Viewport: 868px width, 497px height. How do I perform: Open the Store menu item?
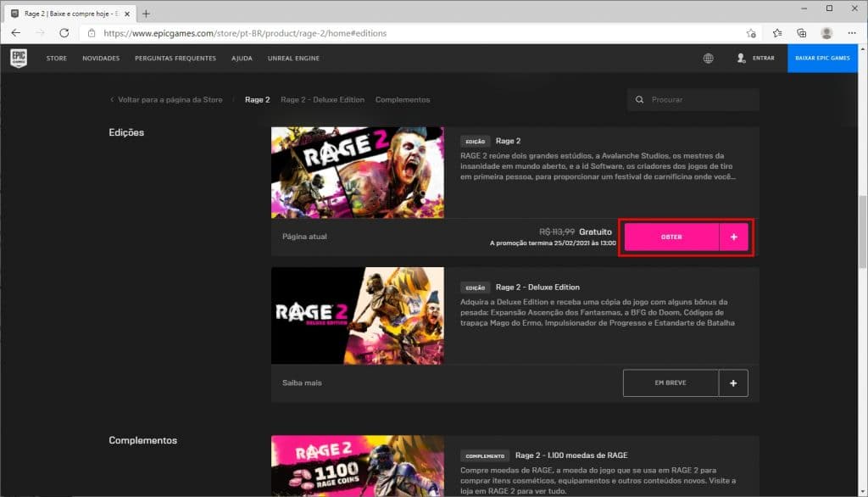point(57,59)
